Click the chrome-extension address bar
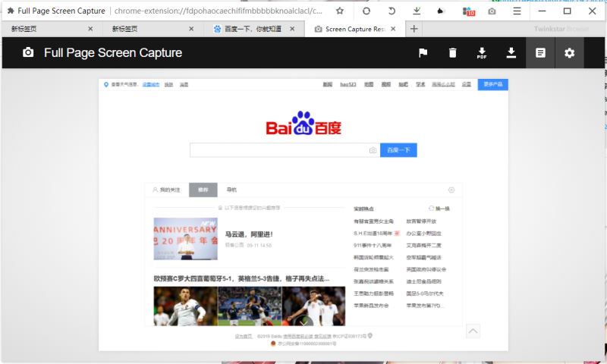Screen dimensions: 607x364 tap(219, 11)
